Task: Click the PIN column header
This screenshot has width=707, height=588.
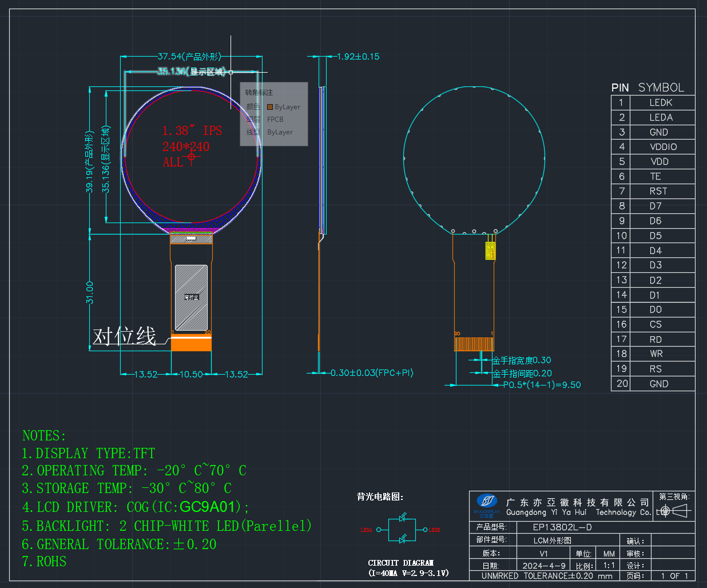Action: pyautogui.click(x=620, y=88)
